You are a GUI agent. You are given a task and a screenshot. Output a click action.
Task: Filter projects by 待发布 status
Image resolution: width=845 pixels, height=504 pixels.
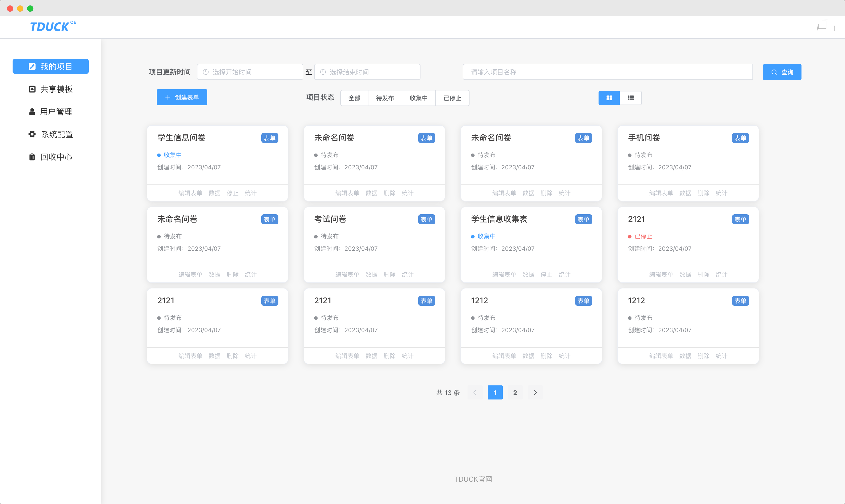pyautogui.click(x=385, y=98)
